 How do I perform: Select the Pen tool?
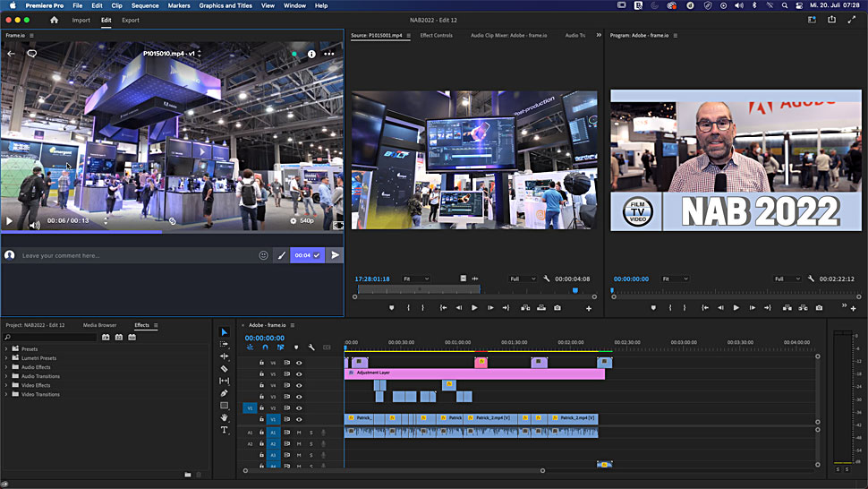[224, 393]
